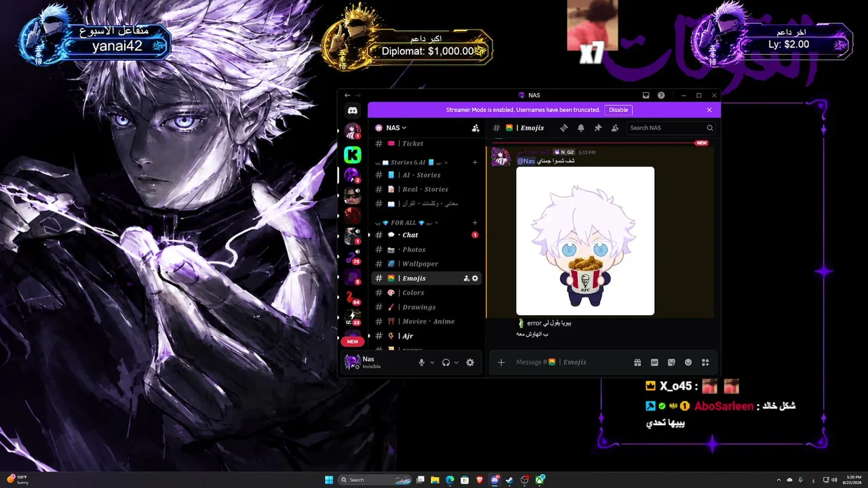The height and width of the screenshot is (488, 868).
Task: Open File Explorer from taskbar
Action: coord(435,480)
